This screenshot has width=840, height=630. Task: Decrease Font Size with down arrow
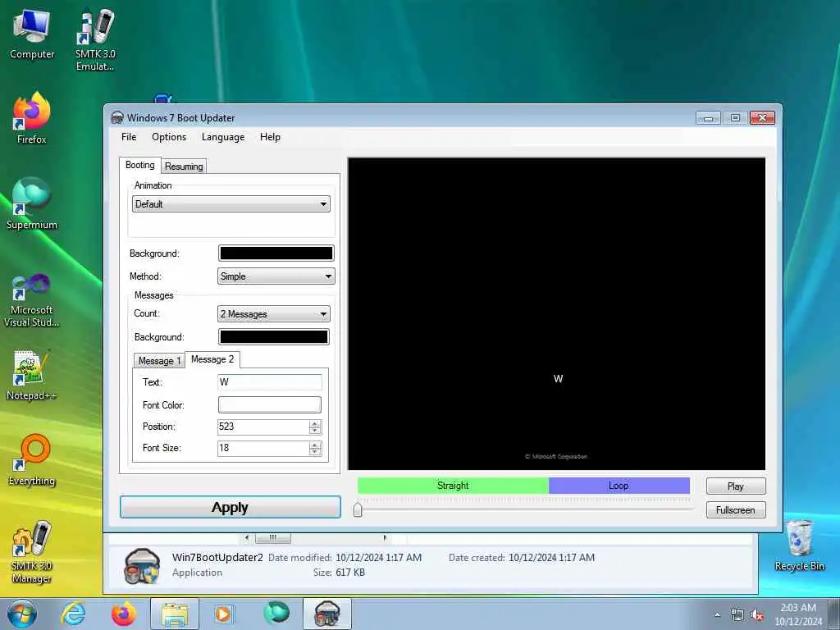coord(315,452)
